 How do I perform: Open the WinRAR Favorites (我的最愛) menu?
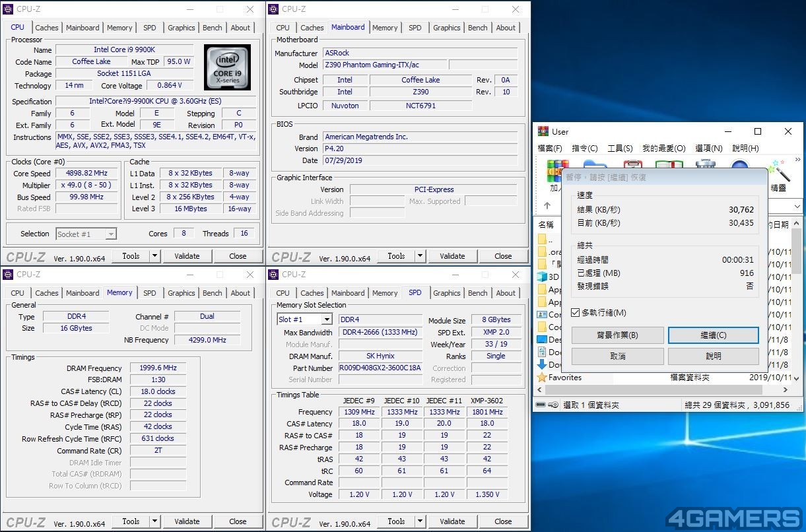pyautogui.click(x=664, y=149)
